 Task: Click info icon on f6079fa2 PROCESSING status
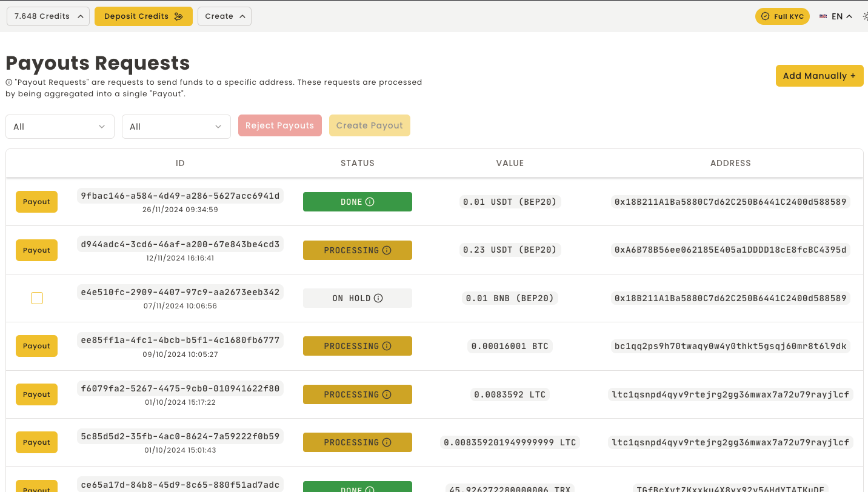[x=387, y=394]
